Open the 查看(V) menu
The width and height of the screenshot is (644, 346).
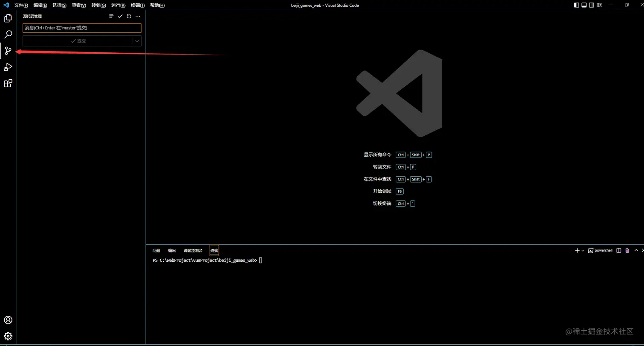pyautogui.click(x=79, y=5)
